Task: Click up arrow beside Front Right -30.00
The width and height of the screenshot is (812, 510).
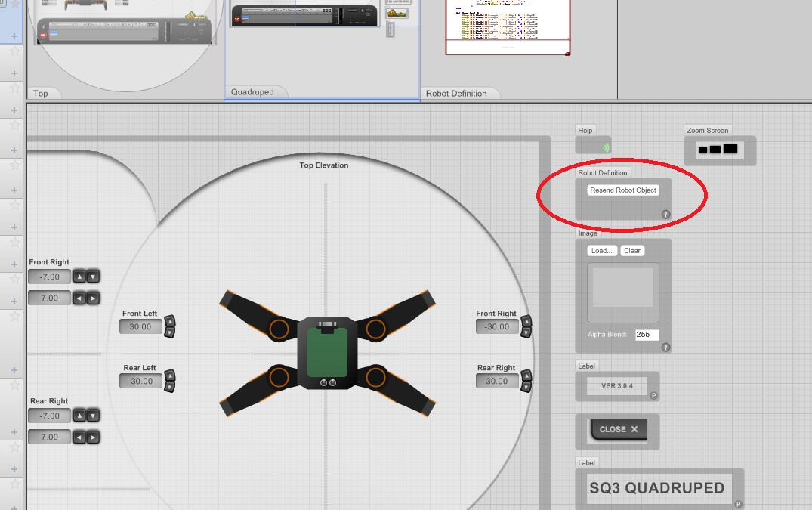Action: tap(526, 321)
